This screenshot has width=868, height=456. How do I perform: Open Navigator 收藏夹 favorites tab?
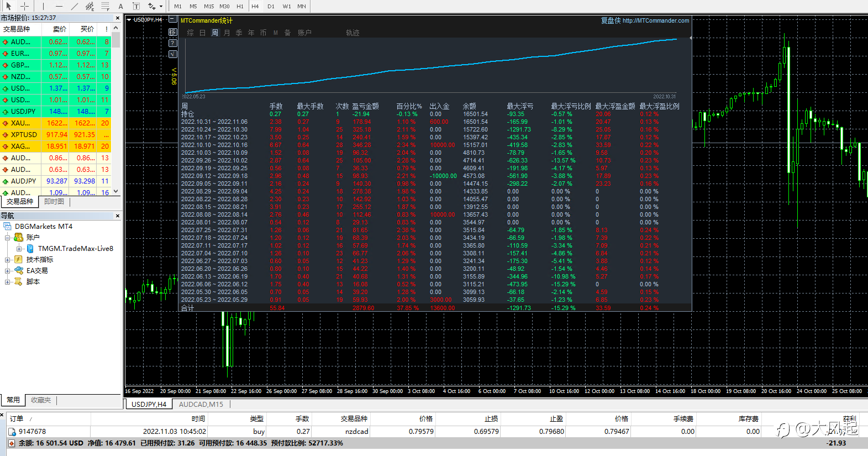[x=41, y=400]
